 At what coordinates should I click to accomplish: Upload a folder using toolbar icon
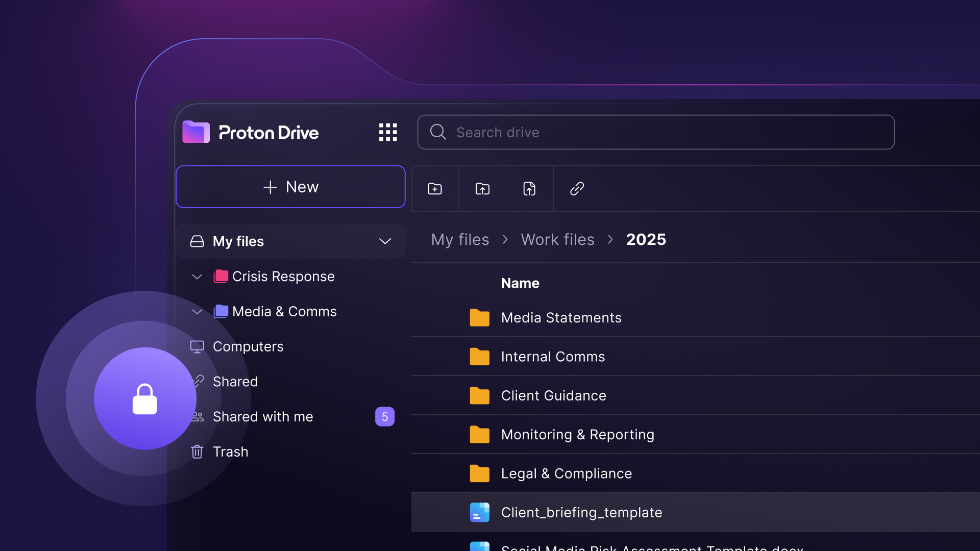482,189
